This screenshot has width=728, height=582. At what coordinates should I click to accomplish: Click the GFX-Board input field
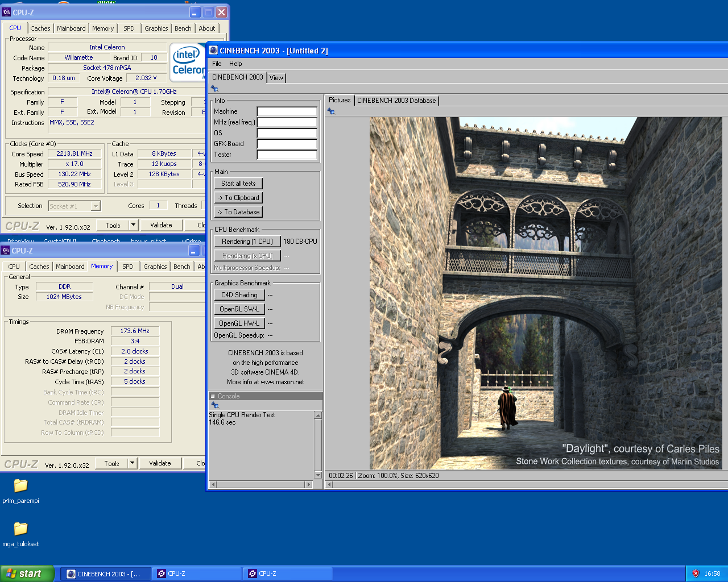click(x=287, y=144)
